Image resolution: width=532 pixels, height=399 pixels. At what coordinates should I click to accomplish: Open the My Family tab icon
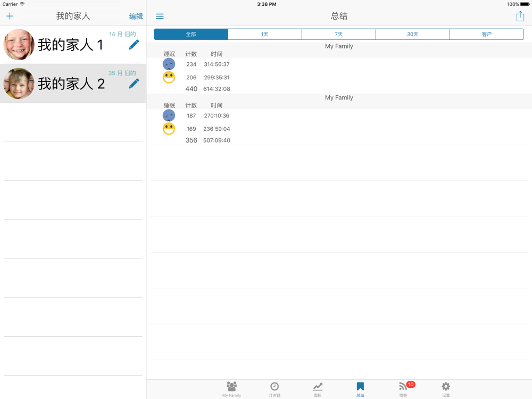pyautogui.click(x=232, y=389)
